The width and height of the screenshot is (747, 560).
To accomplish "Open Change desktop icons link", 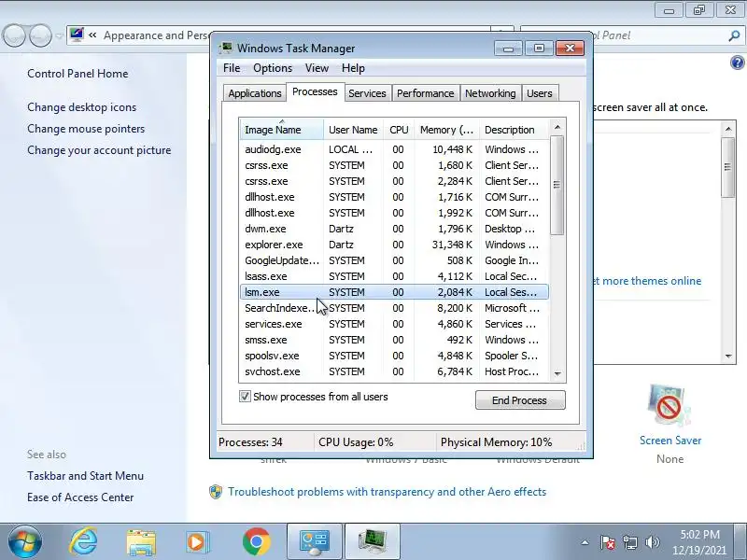I will [x=81, y=107].
